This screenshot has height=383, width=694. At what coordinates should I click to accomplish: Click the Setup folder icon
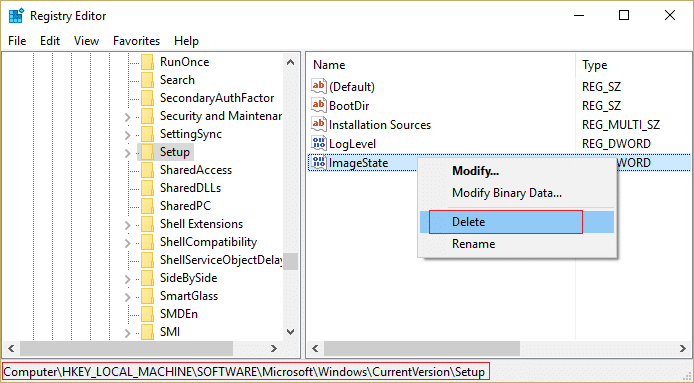tap(147, 152)
